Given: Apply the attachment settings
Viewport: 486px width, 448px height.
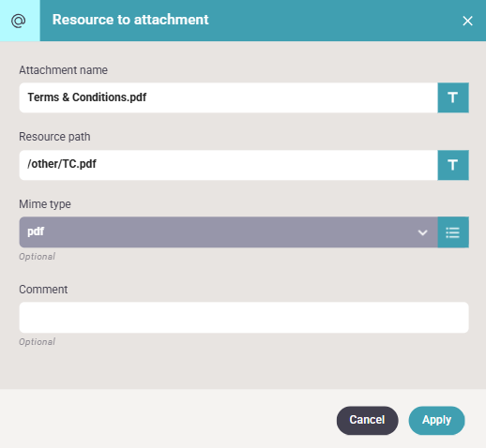Looking at the screenshot, I should tap(436, 420).
